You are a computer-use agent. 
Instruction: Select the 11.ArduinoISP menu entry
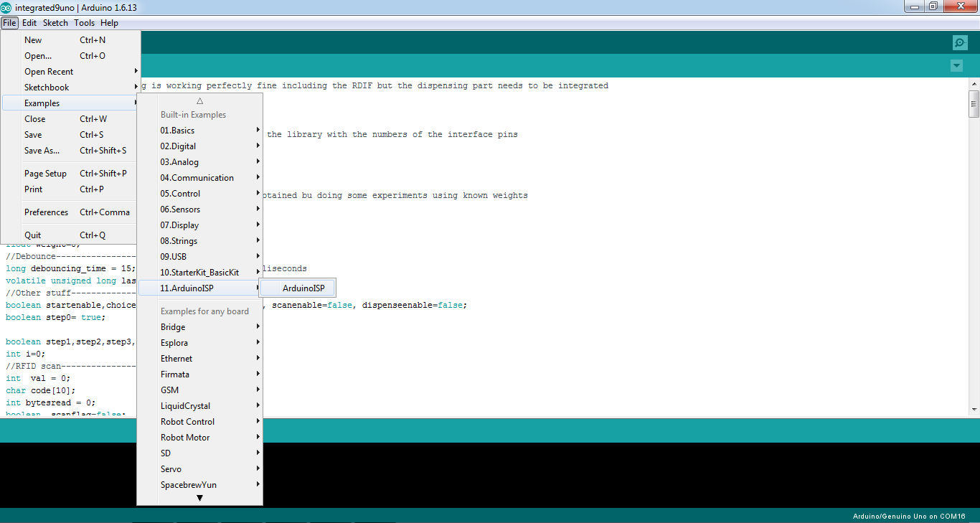(x=200, y=288)
